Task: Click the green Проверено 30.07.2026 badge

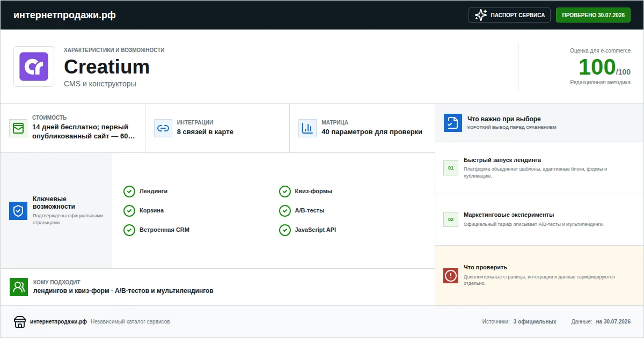Action: 593,15
